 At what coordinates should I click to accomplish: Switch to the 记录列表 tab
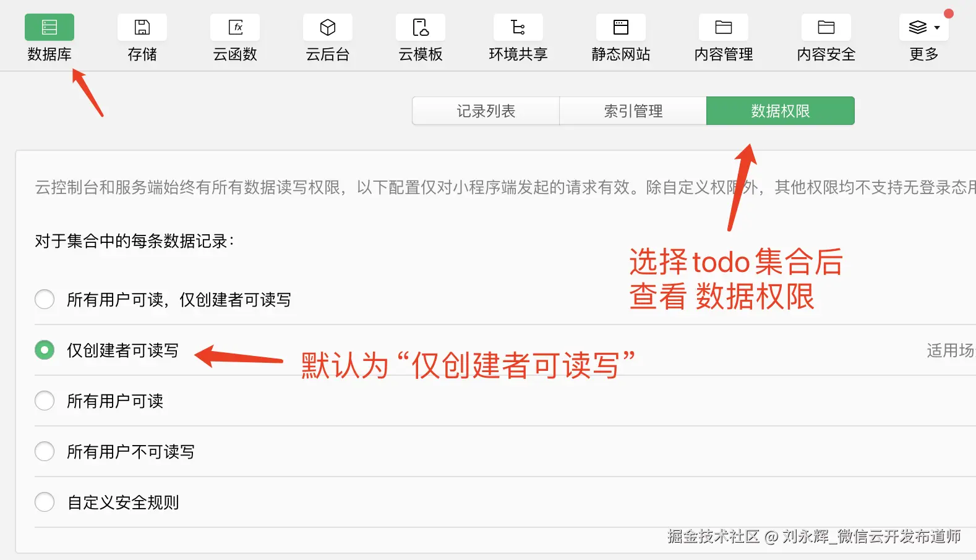[x=486, y=111]
